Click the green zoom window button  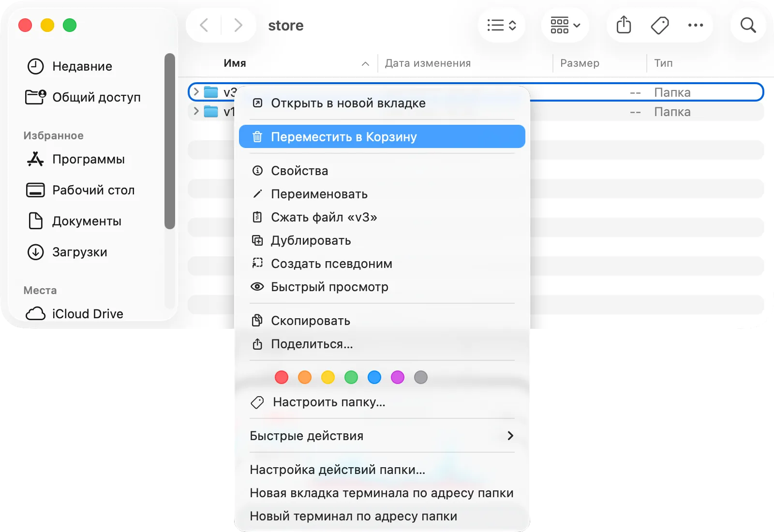point(70,25)
